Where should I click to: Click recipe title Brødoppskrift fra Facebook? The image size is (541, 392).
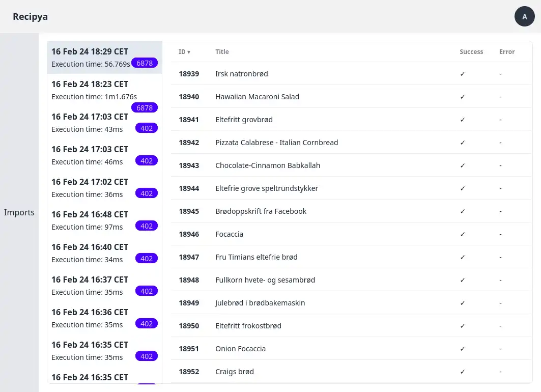pyautogui.click(x=261, y=211)
